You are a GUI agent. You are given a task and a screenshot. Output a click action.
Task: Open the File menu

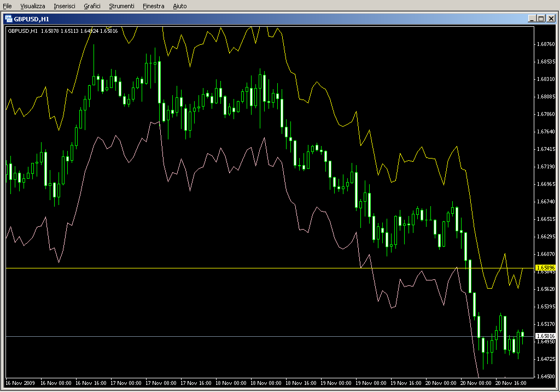point(7,6)
